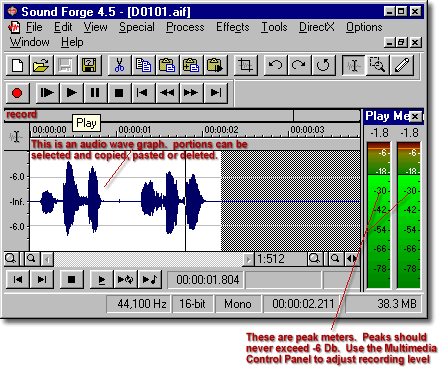This screenshot has height=367, width=439.
Task: Open the Effects menu
Action: (x=232, y=27)
